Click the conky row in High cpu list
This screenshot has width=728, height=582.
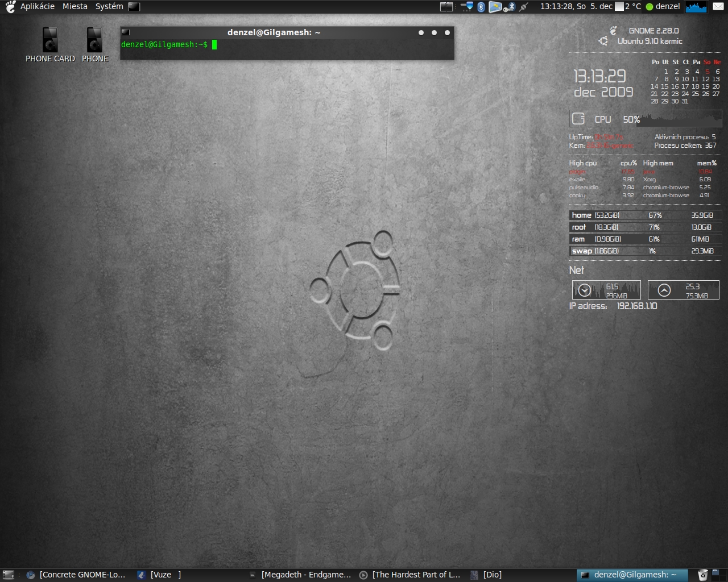click(x=602, y=195)
